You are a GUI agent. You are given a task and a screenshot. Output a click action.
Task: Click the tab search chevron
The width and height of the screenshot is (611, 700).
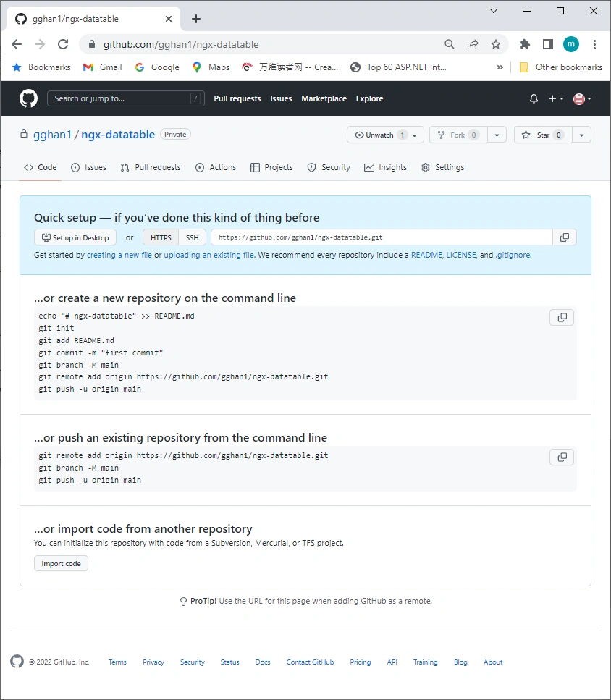[494, 11]
